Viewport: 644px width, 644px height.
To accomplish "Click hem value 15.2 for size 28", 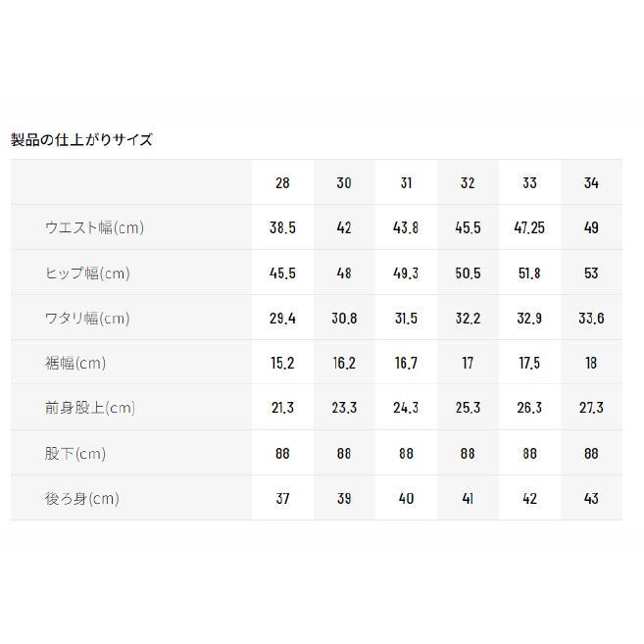I will click(282, 363).
